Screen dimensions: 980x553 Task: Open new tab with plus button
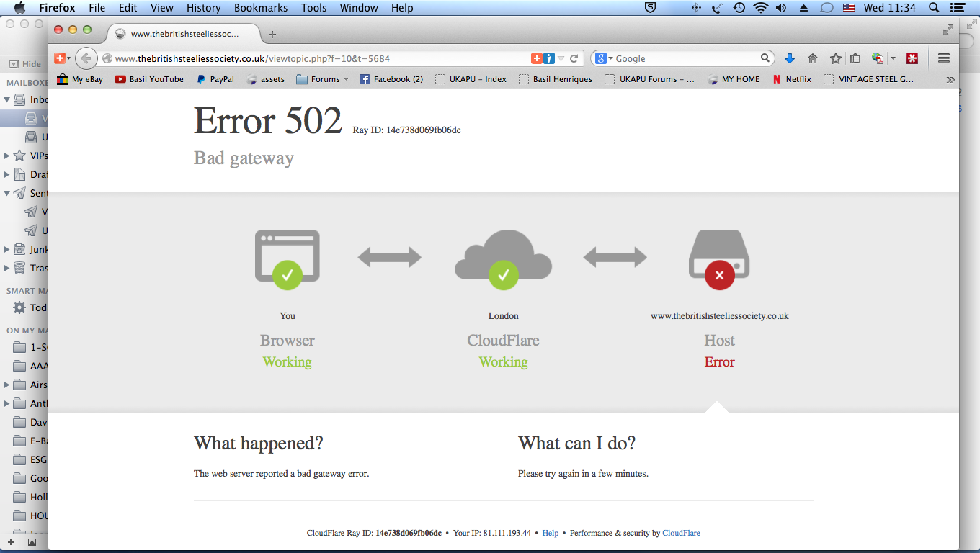[x=272, y=35]
